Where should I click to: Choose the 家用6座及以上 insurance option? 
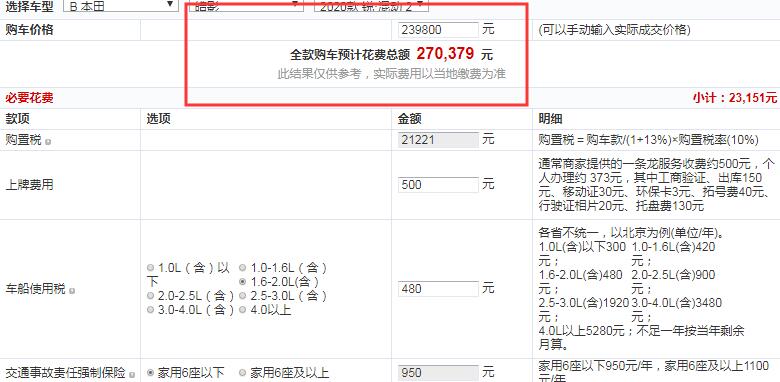[242, 373]
